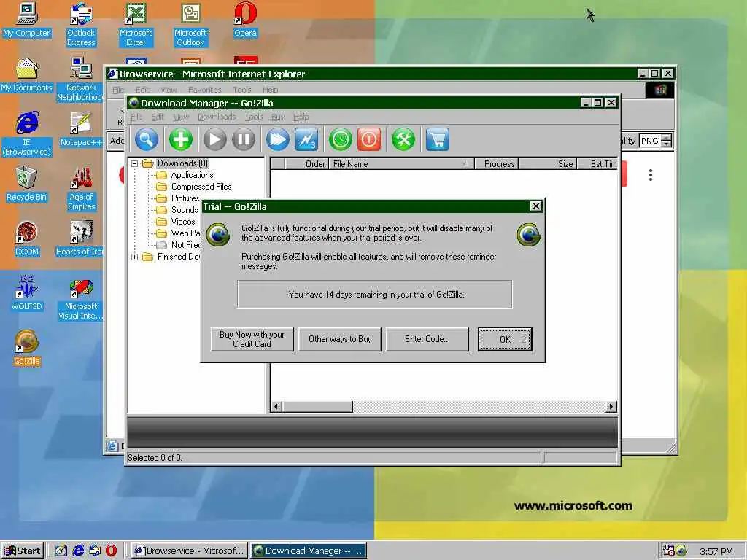Viewport: 747px width, 560px height.
Task: Select the Sounds folder in tree
Action: pos(185,210)
